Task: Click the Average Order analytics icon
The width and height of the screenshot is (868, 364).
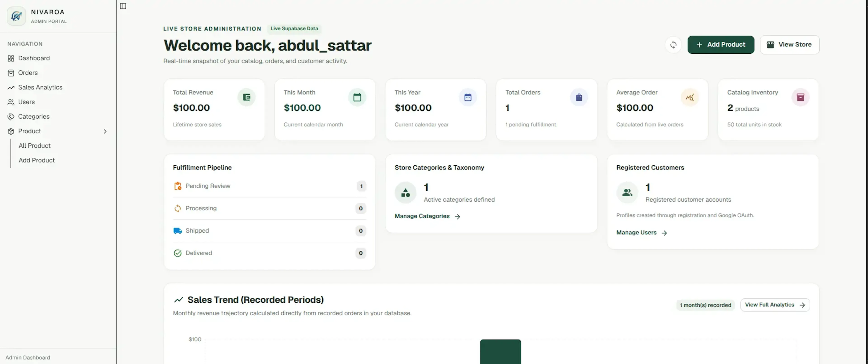Action: (690, 97)
